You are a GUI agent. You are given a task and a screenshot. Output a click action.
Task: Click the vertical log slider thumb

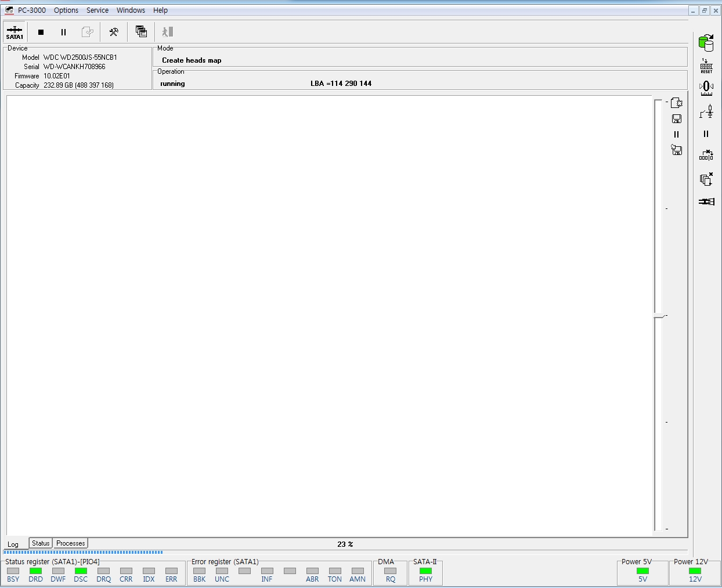point(659,316)
